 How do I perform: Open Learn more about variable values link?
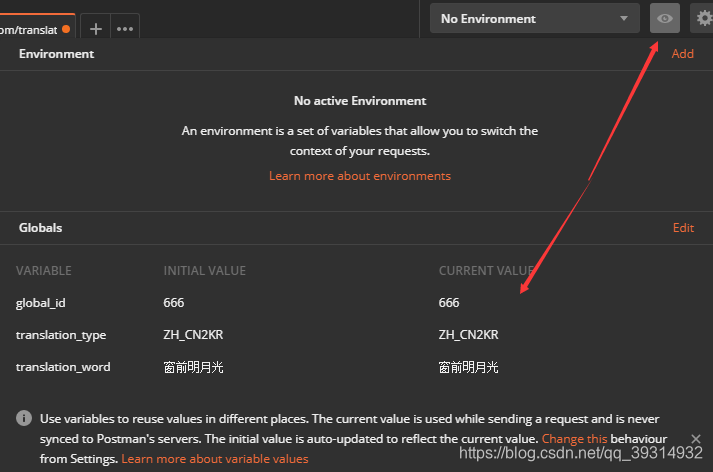pos(215,459)
